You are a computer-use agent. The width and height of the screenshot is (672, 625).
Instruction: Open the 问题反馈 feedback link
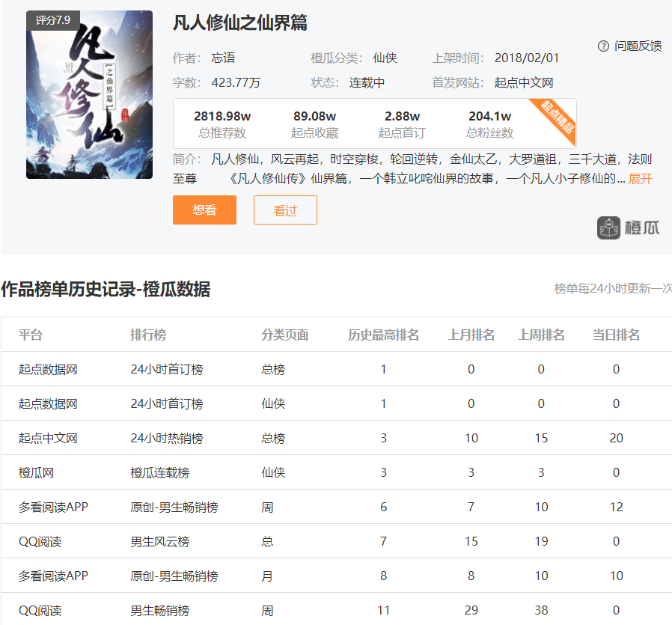point(638,46)
